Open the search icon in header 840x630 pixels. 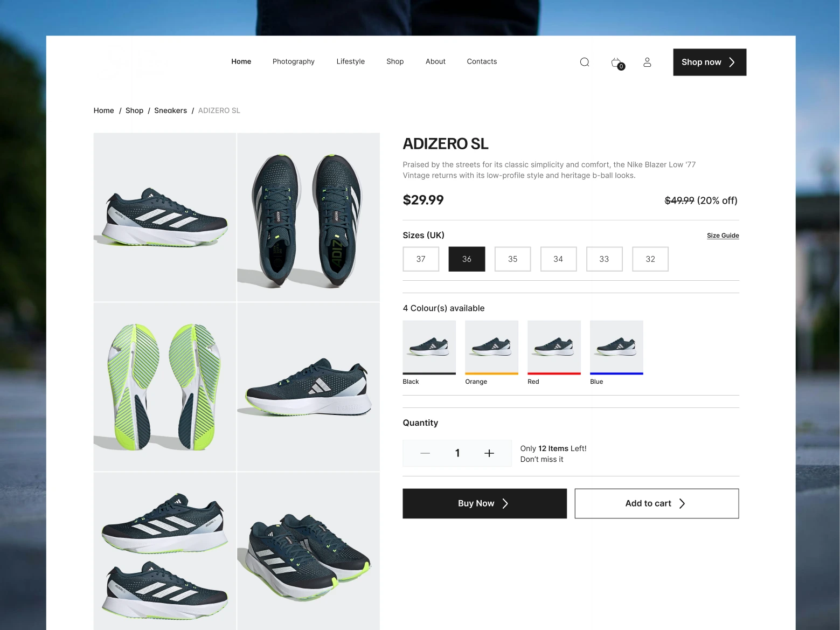(x=584, y=62)
